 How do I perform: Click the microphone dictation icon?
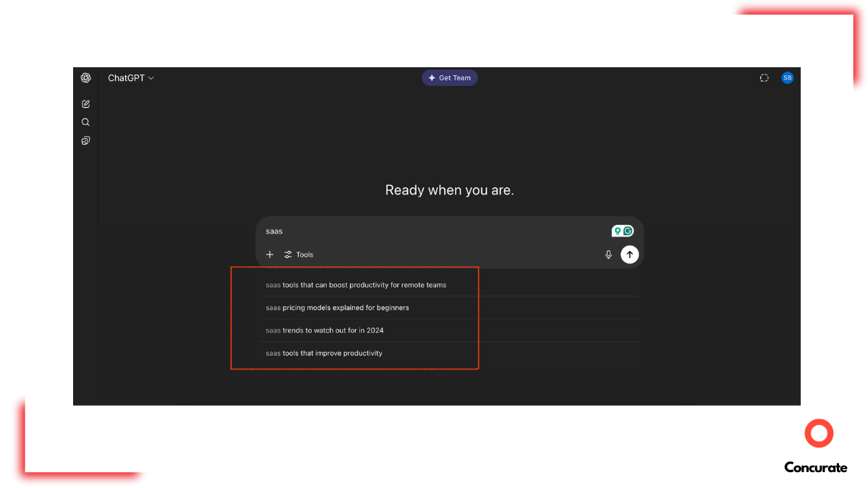point(608,254)
